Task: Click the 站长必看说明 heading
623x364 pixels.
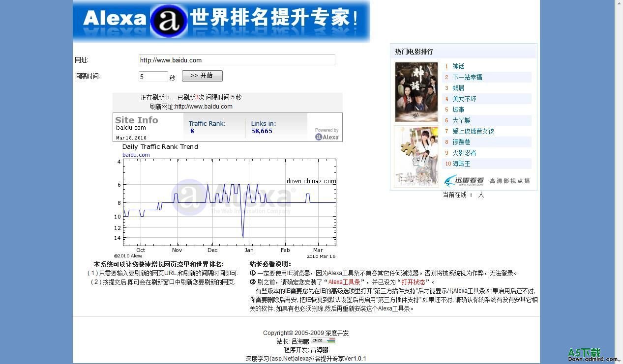Action: point(270,264)
